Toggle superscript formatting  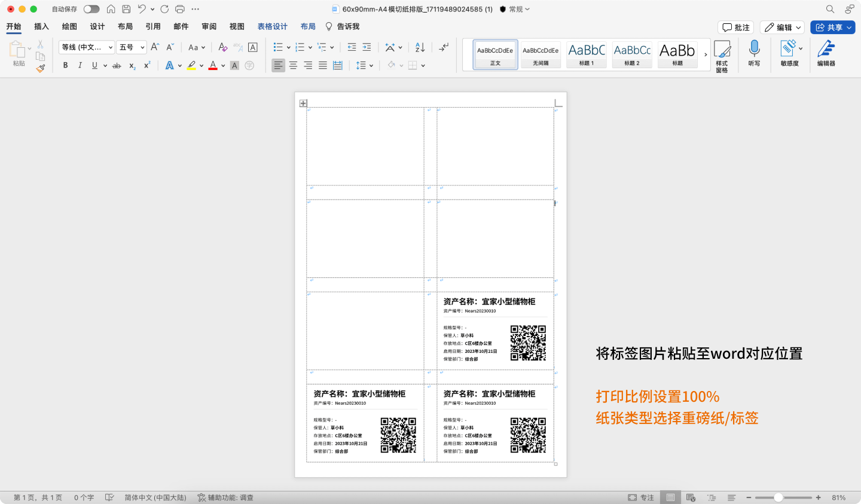pos(147,65)
